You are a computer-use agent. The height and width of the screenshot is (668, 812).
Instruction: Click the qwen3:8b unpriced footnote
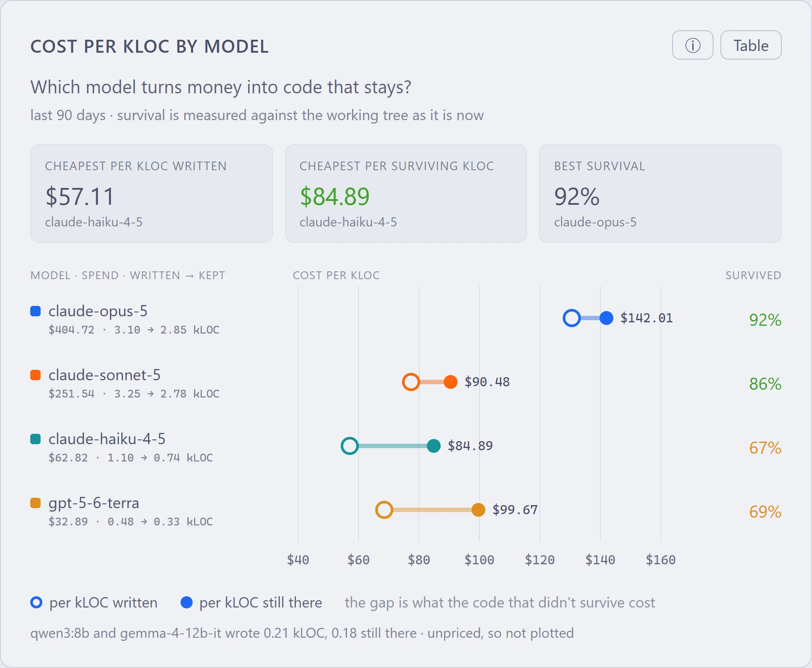[302, 633]
